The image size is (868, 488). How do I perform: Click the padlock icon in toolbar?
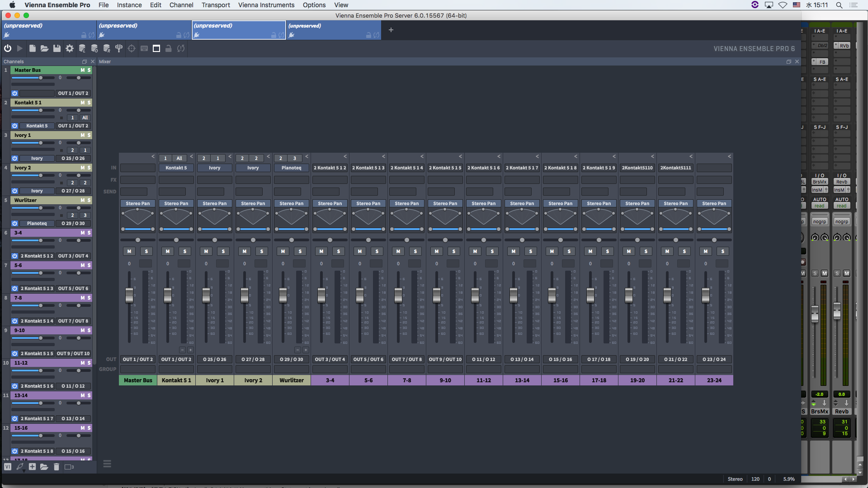coord(169,48)
